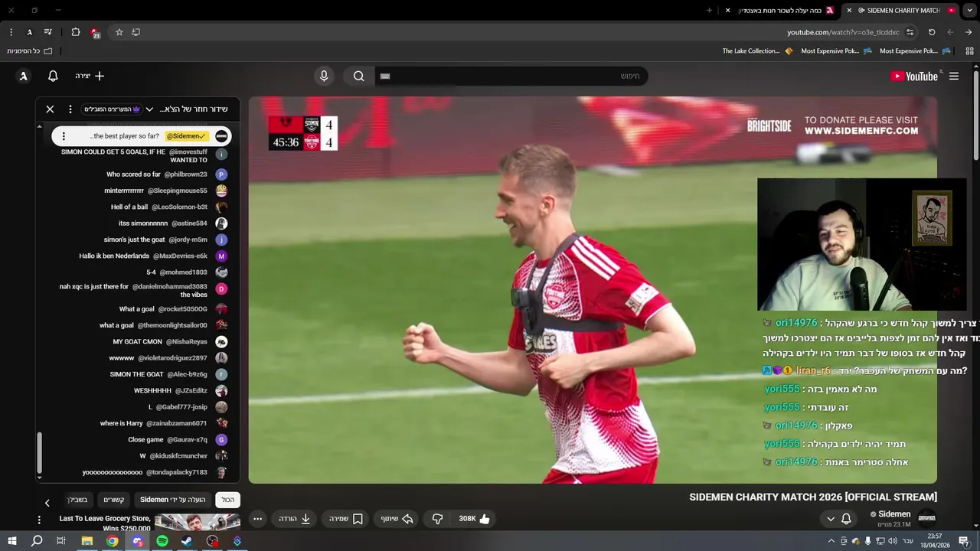Dislike the video with thumbs down
The height and width of the screenshot is (551, 980).
click(437, 518)
